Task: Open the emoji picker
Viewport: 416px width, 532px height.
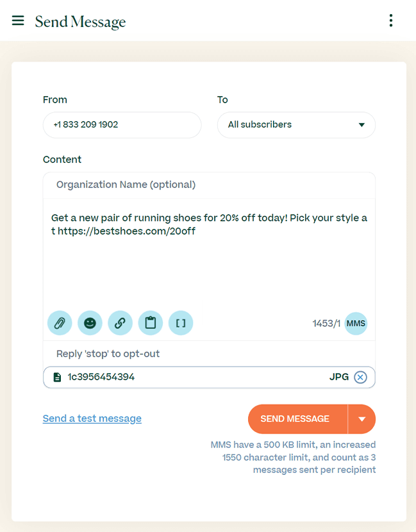Action: (90, 323)
